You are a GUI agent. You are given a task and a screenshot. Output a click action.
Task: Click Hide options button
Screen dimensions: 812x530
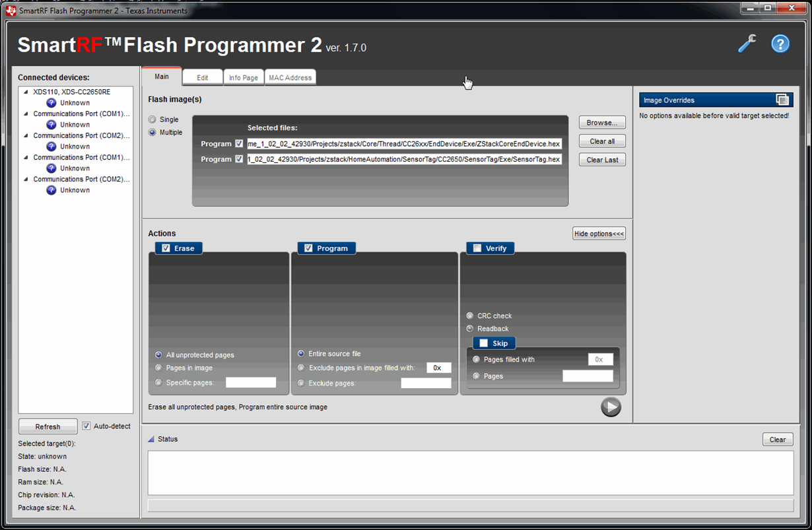pyautogui.click(x=599, y=234)
